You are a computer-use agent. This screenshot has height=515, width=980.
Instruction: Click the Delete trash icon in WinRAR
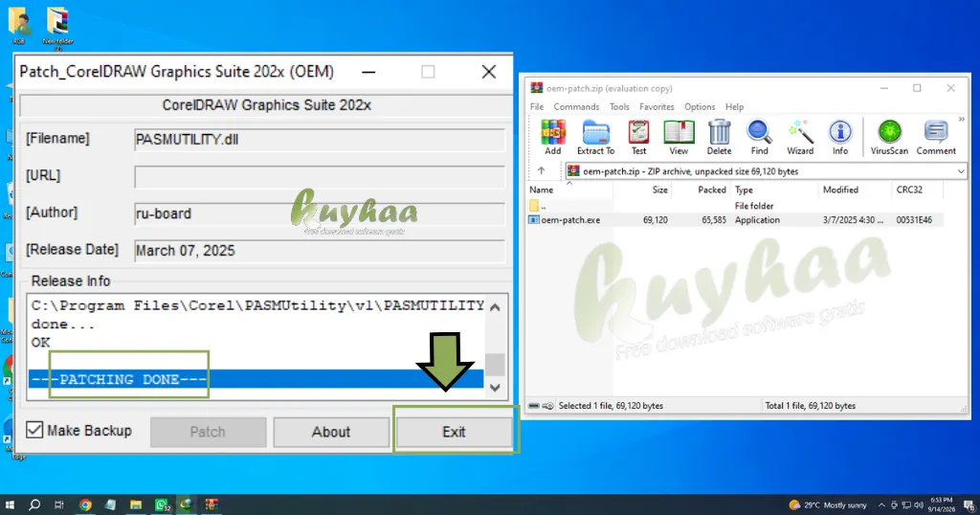tap(719, 137)
